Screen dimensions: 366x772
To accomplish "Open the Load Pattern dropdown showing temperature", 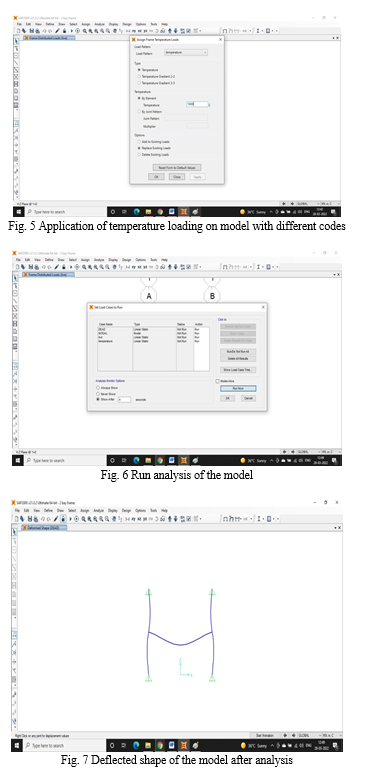I will pyautogui.click(x=186, y=53).
